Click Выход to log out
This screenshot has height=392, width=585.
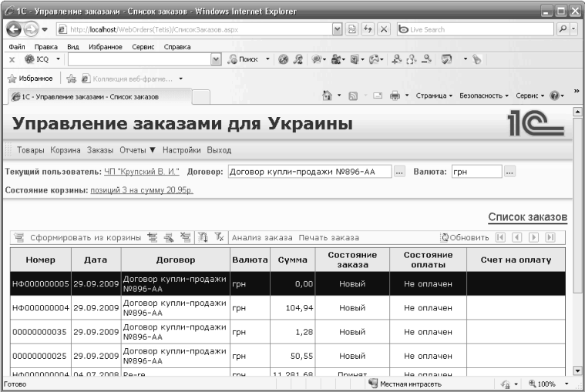219,150
